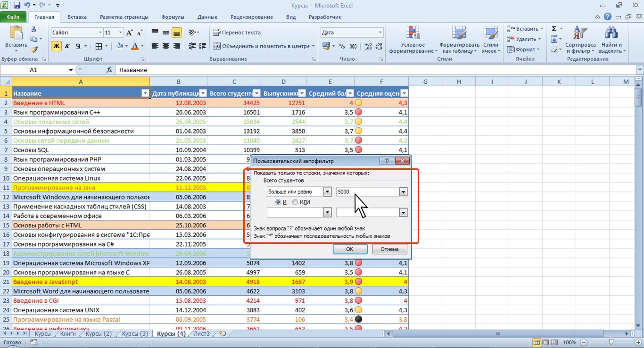Open the Дата публикации column filter dropdown

point(203,93)
